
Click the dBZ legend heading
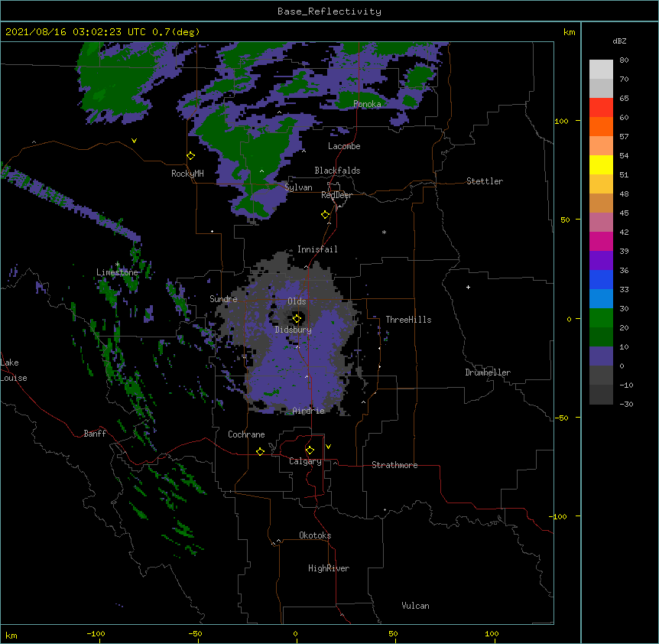619,41
